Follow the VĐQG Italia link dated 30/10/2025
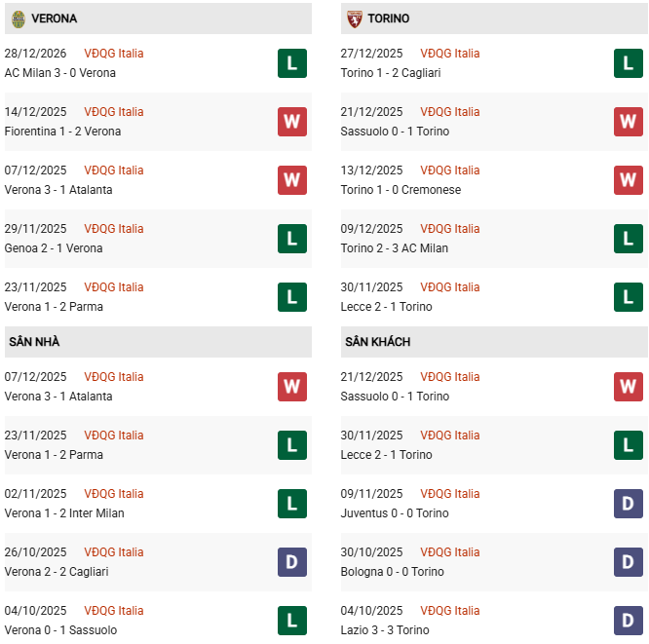Viewport: 649px width, 644px height. (x=450, y=552)
